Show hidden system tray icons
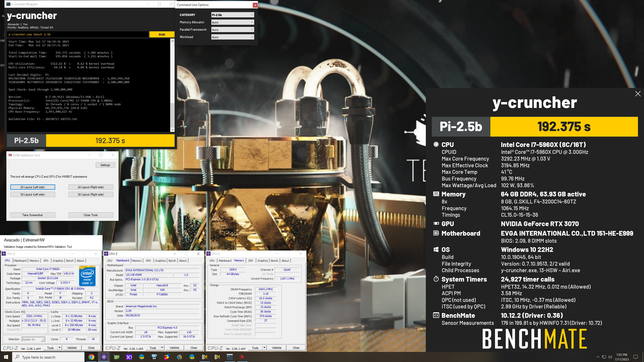644x362 pixels. pyautogui.click(x=598, y=357)
